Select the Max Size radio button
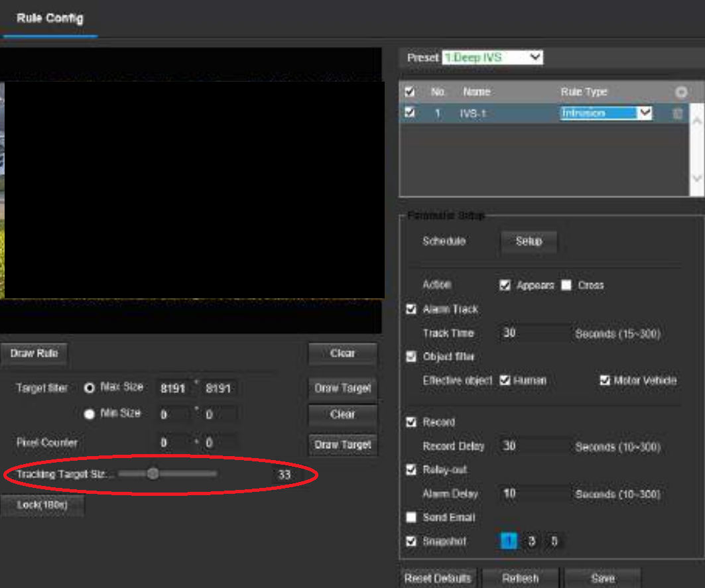This screenshot has width=705, height=588. coord(90,388)
